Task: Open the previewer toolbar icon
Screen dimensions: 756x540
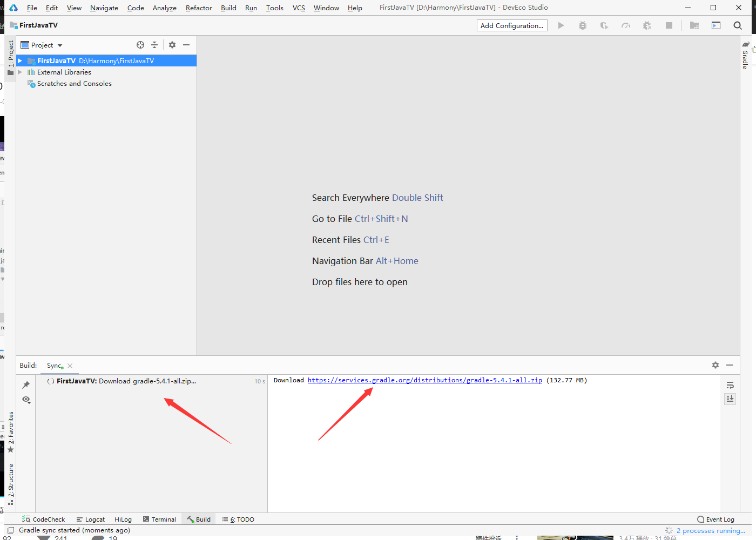Action: click(716, 25)
